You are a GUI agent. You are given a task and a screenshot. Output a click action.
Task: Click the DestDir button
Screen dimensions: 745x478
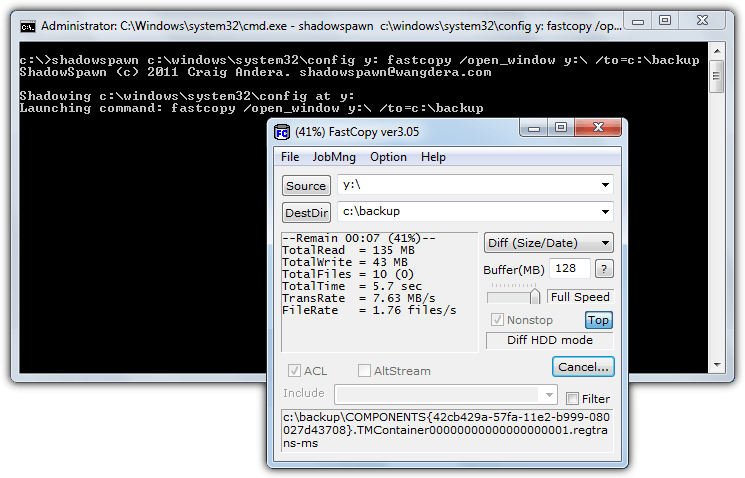(x=306, y=212)
